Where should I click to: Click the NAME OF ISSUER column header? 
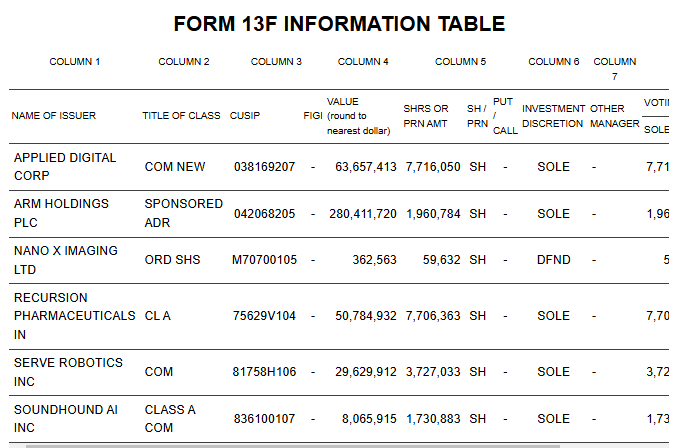(54, 116)
